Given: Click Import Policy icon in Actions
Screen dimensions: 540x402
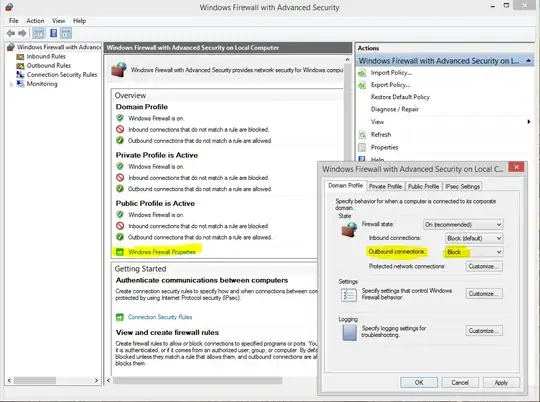Looking at the screenshot, I should tap(362, 73).
